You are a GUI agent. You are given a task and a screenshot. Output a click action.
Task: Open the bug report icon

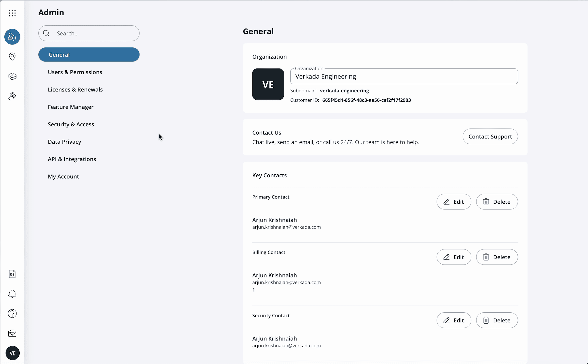12,274
